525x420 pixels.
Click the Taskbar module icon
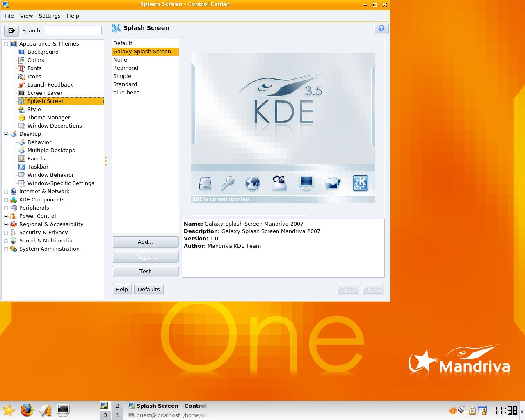click(x=22, y=167)
